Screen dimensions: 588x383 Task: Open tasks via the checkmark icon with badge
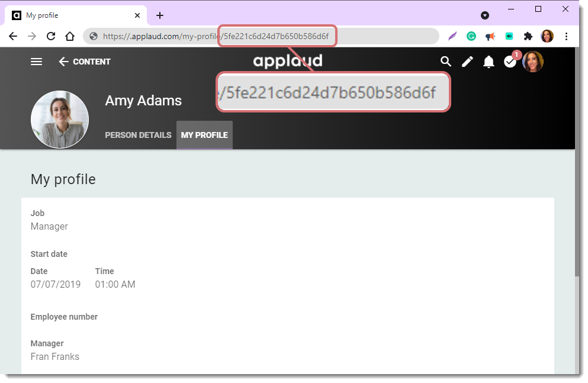pyautogui.click(x=510, y=62)
